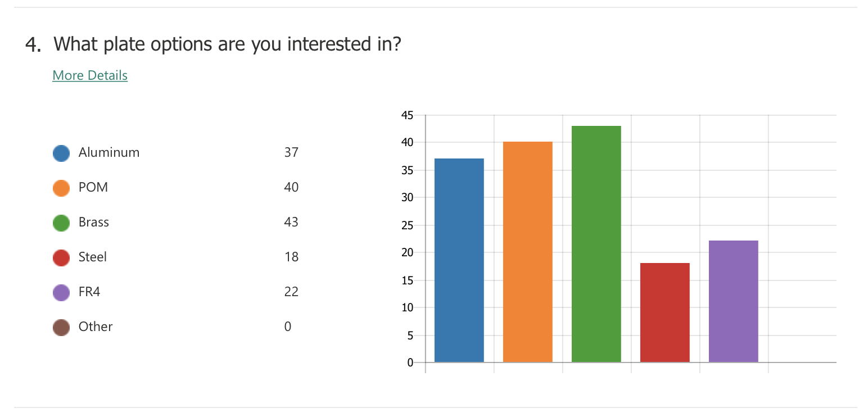Screen dimensions: 868x417
Task: Click the red Steel legend dot
Action: point(61,257)
